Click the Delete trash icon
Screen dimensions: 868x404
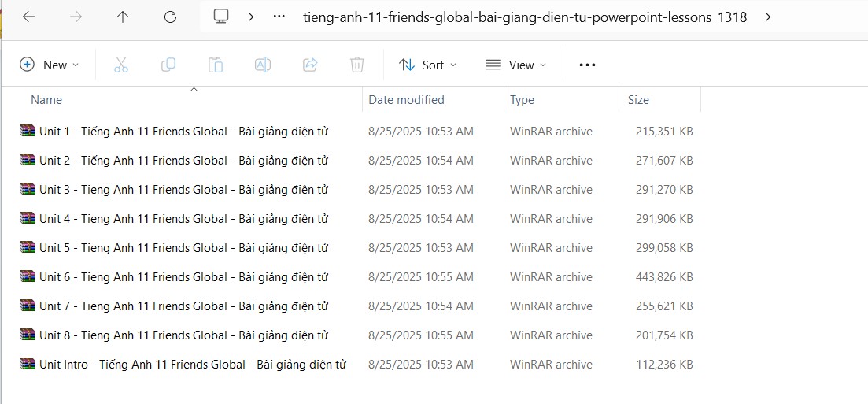(x=357, y=65)
